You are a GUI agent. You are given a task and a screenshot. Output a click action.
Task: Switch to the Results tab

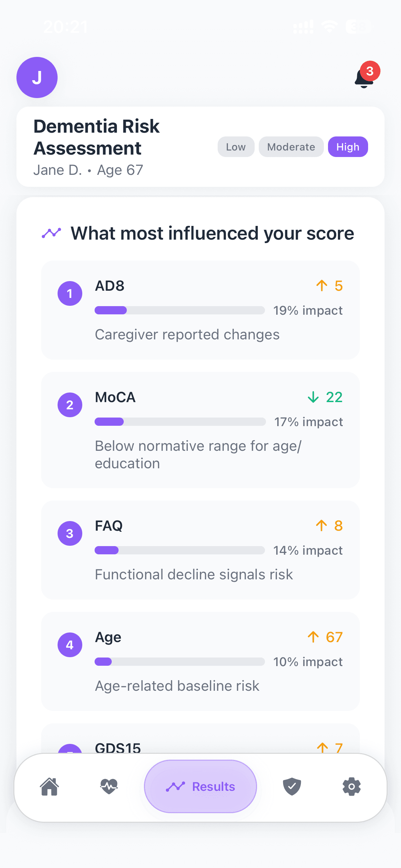pos(200,786)
